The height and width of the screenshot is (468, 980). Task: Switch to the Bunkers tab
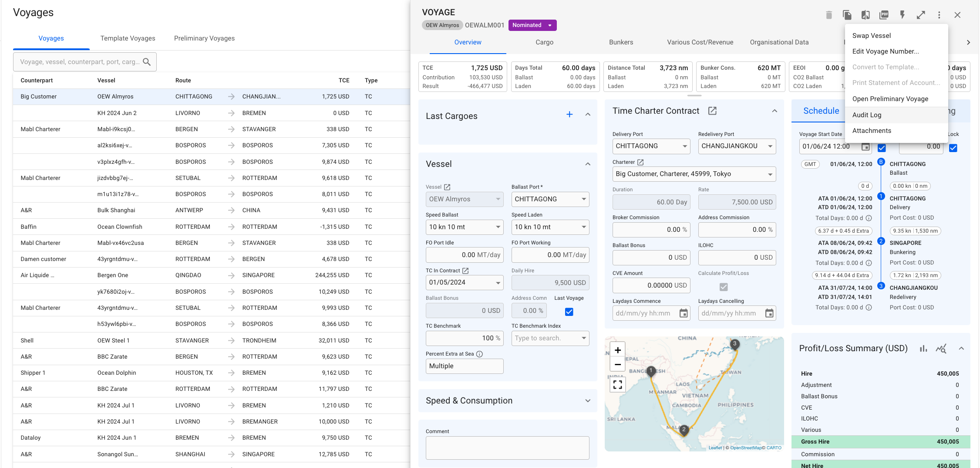(x=621, y=42)
